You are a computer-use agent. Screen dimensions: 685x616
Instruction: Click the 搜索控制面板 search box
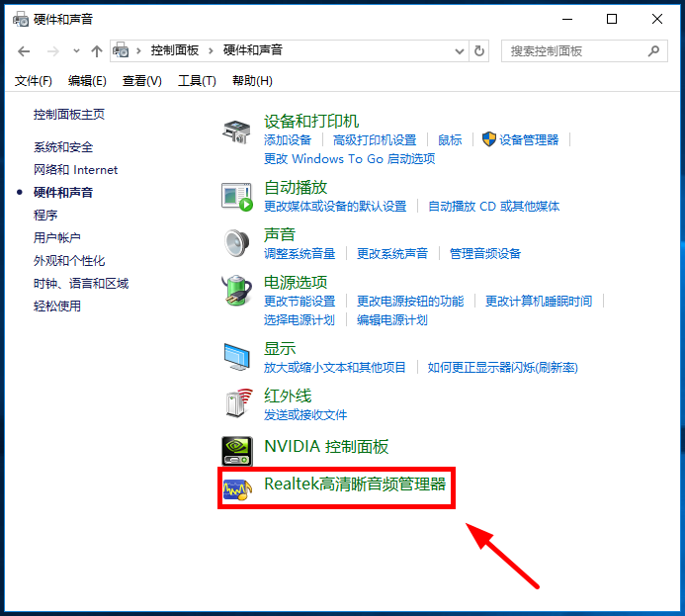coord(573,50)
